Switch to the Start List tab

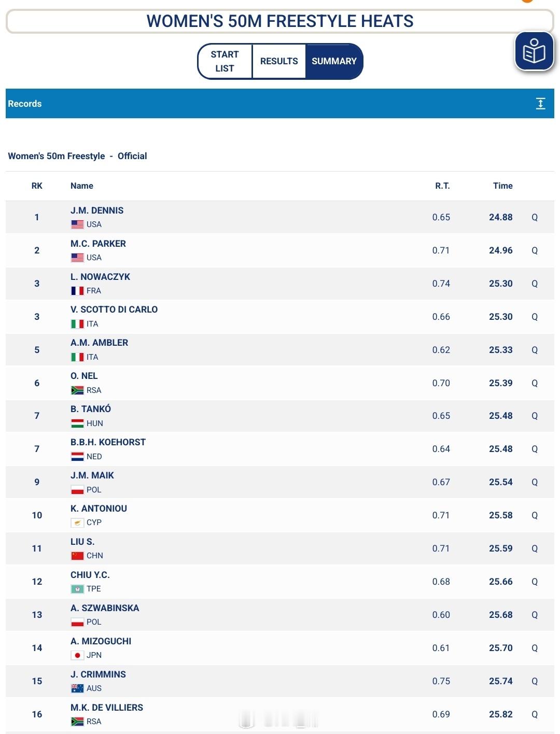point(225,61)
